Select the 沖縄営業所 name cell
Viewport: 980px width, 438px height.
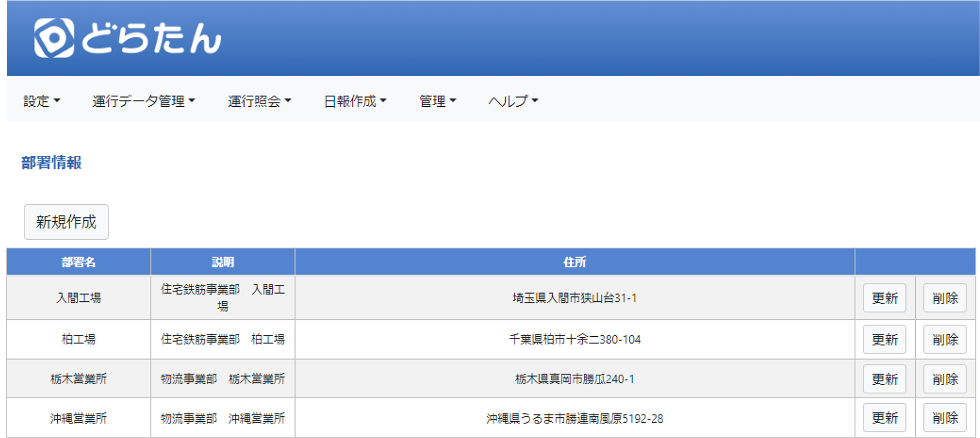click(78, 418)
